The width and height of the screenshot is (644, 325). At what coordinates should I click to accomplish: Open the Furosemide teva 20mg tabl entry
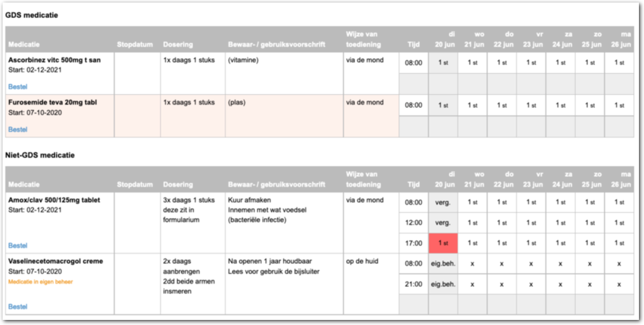52,102
